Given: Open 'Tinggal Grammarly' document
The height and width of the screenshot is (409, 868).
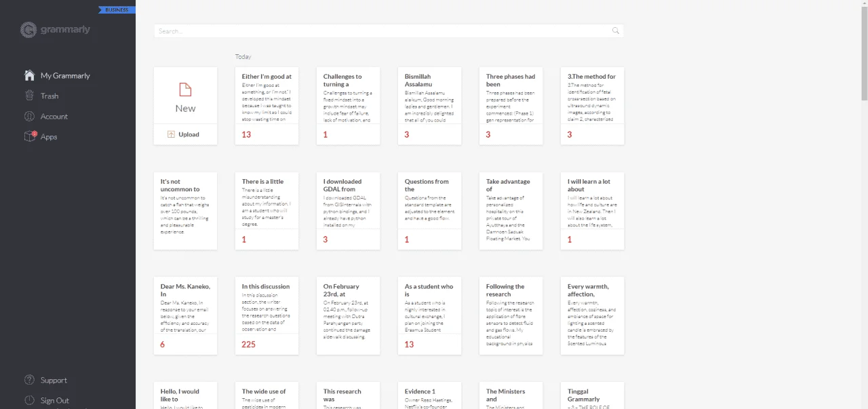Looking at the screenshot, I should pyautogui.click(x=592, y=395).
